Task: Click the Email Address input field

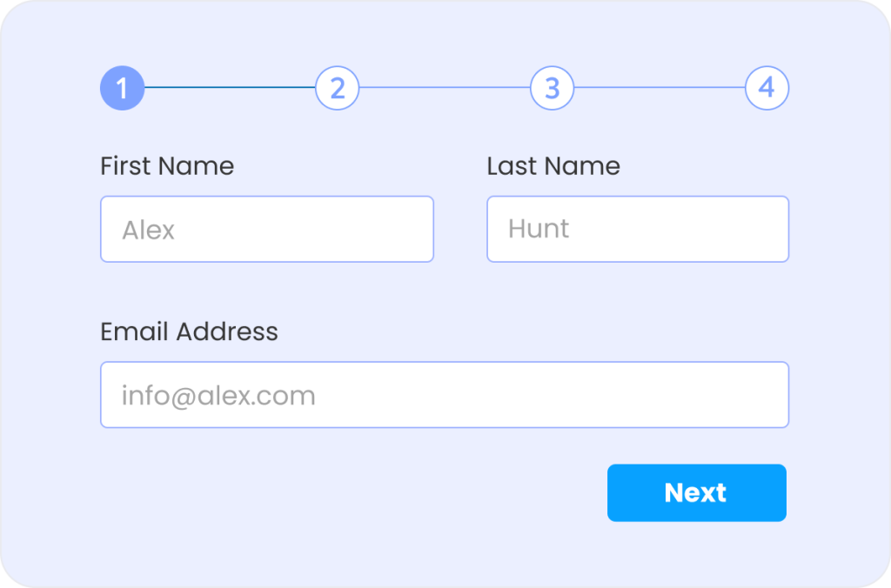Action: pos(445,395)
